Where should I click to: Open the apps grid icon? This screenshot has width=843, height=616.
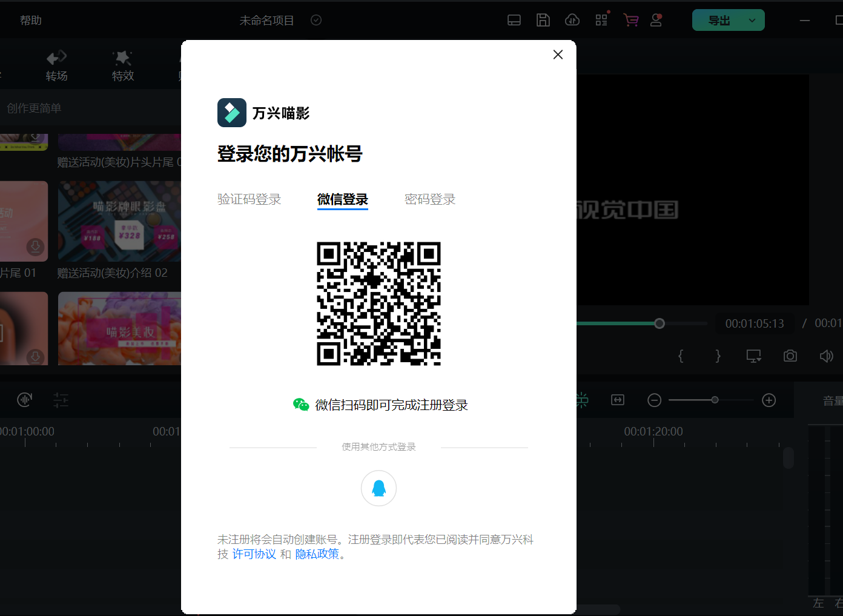coord(601,21)
